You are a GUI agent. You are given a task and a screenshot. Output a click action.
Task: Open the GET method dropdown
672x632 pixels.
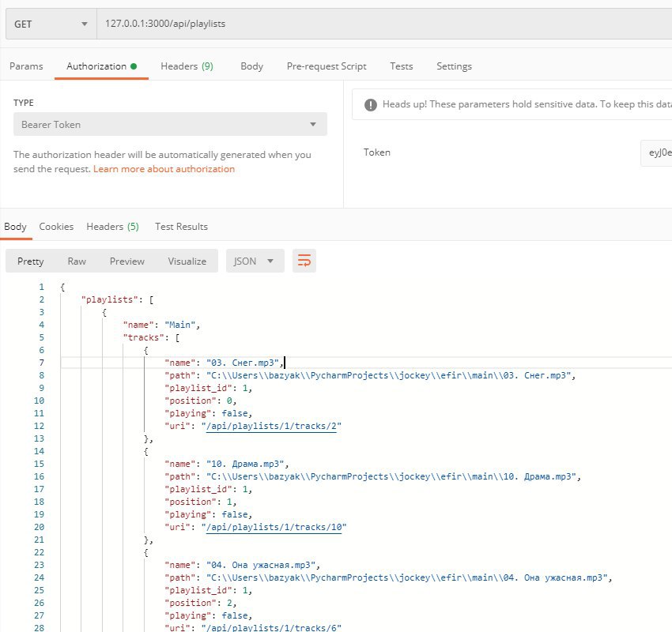tap(51, 24)
